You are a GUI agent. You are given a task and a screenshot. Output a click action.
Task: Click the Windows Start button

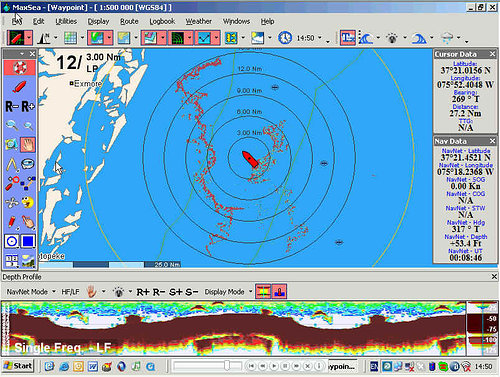tap(18, 366)
